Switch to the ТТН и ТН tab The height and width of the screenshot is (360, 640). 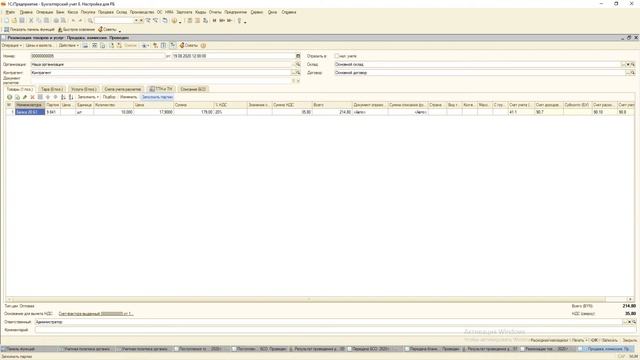161,89
